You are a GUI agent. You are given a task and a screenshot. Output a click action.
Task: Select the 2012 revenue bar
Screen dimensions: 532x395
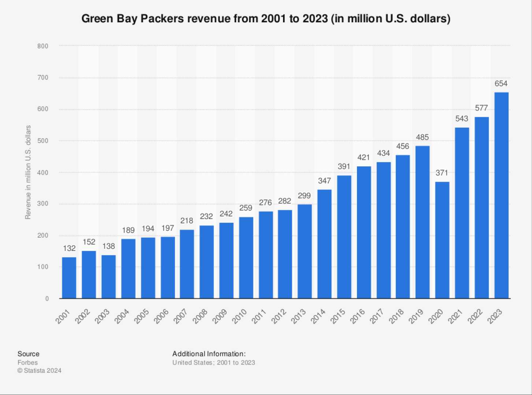tap(285, 254)
